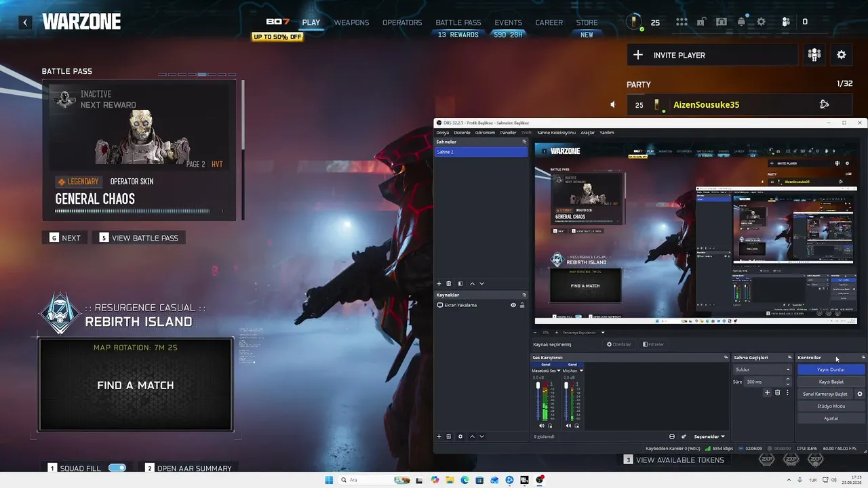This screenshot has height=488, width=868.
Task: Lock the Ekran Yakalama source
Action: (x=522, y=305)
